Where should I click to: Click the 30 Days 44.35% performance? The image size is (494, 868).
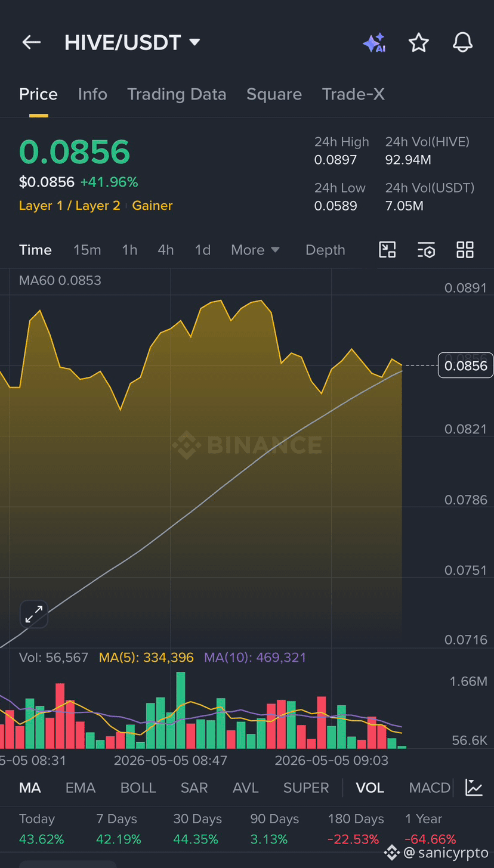pos(197,829)
